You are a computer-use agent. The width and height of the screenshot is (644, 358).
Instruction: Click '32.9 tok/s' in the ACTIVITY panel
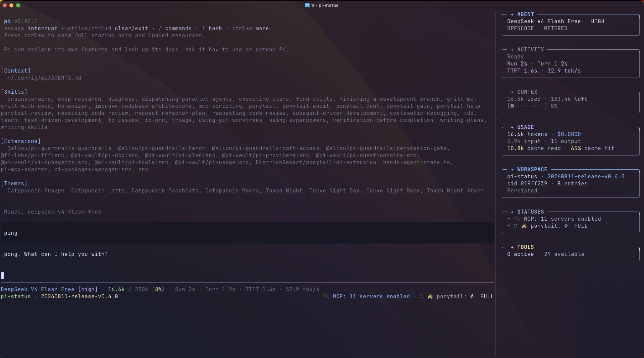pyautogui.click(x=564, y=71)
